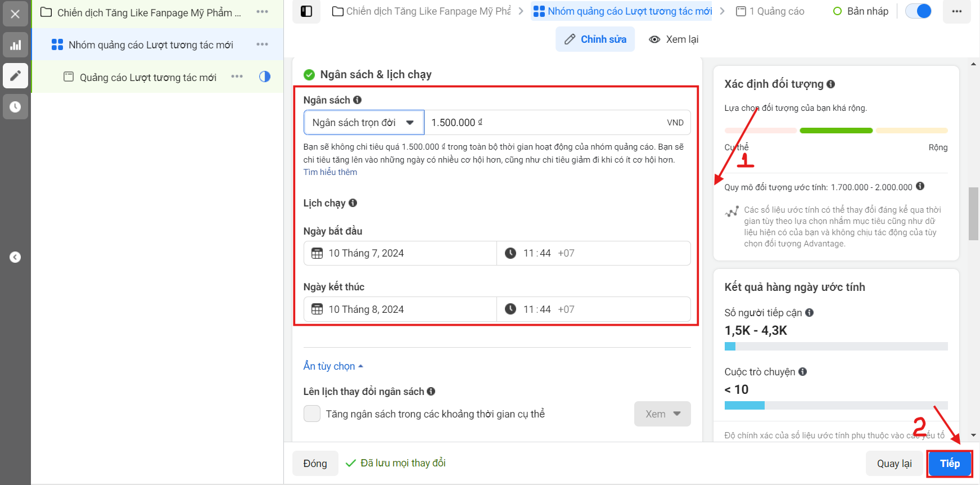Collapse options via Ẩn tùy chọn
Screen dimensions: 980x485
333,366
